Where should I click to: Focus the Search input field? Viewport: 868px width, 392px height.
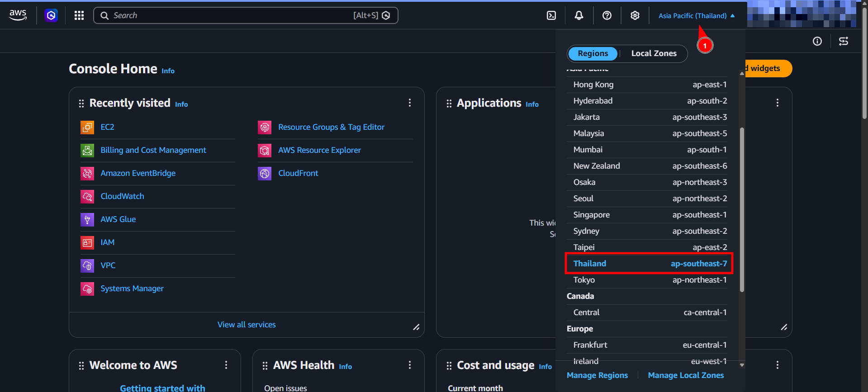click(x=246, y=15)
